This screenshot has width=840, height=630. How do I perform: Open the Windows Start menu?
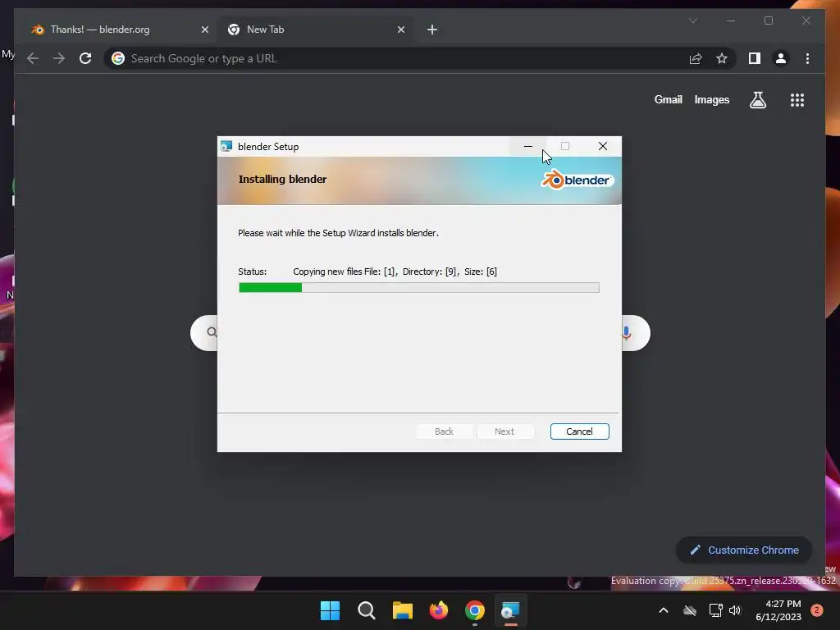pos(330,610)
